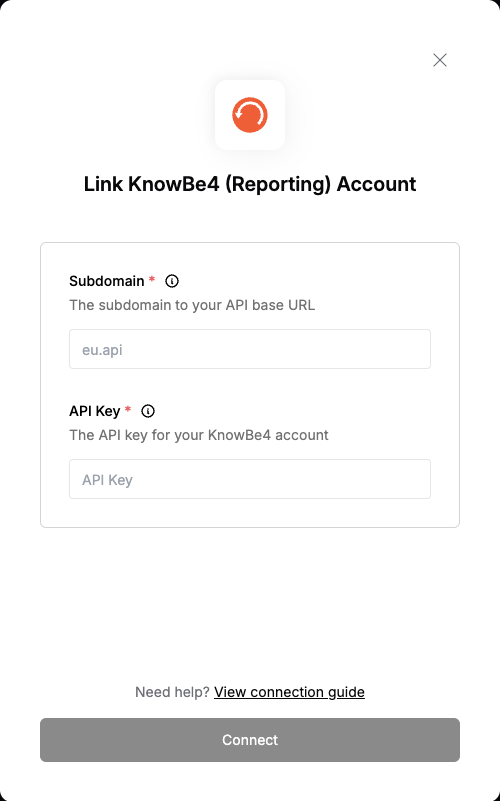Click the Link KnowBe4 (Reporting) Account heading
The image size is (500, 801).
[250, 184]
